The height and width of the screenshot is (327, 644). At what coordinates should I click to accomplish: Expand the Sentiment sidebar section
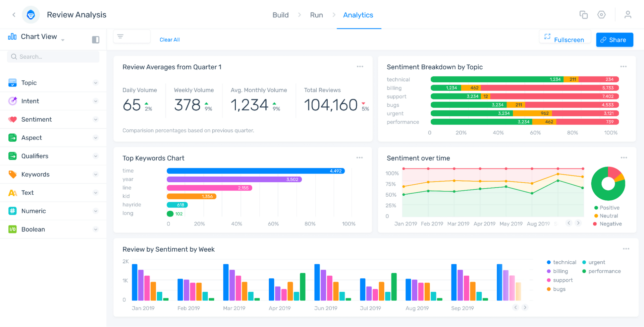pyautogui.click(x=96, y=120)
